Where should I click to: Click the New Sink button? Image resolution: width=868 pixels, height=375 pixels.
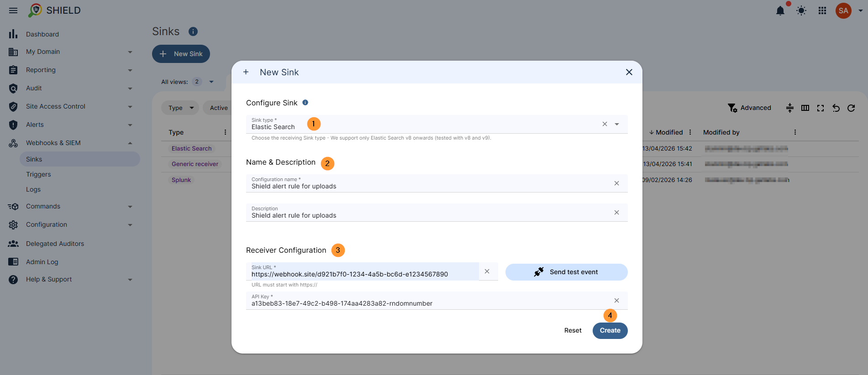[x=181, y=54]
